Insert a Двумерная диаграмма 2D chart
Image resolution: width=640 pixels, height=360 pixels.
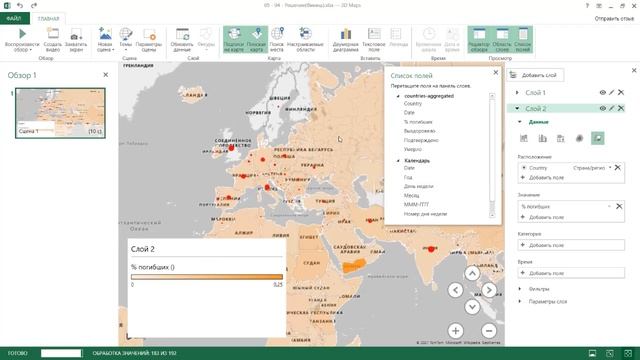click(345, 40)
